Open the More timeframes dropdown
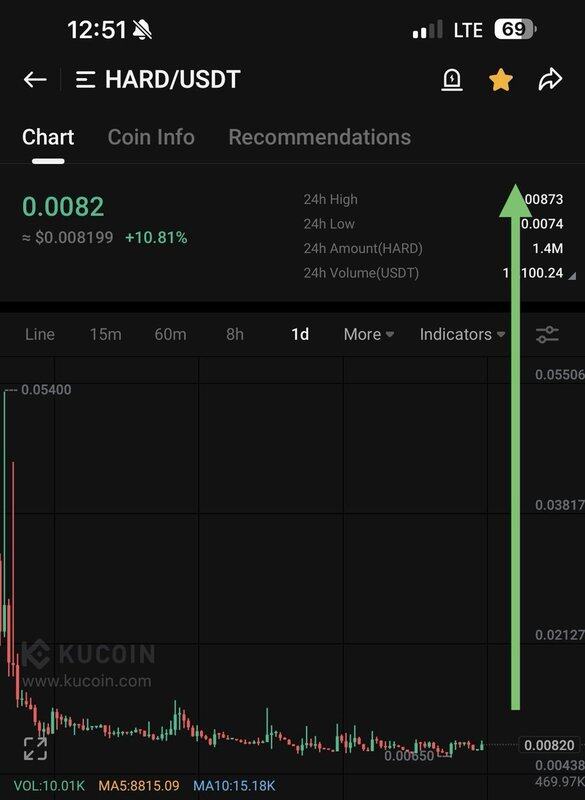Image resolution: width=585 pixels, height=800 pixels. tap(369, 334)
